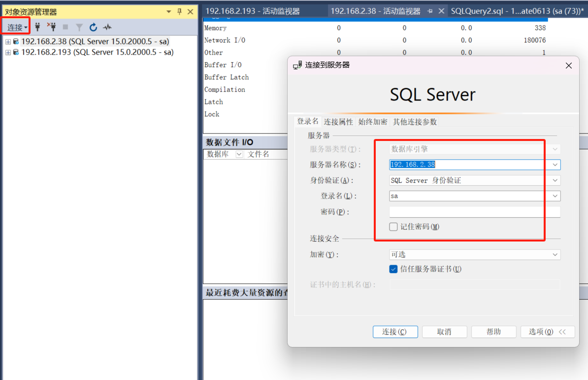Pin the 192.168.2.38 活动监视器 tab
The image size is (588, 380).
[x=430, y=11]
